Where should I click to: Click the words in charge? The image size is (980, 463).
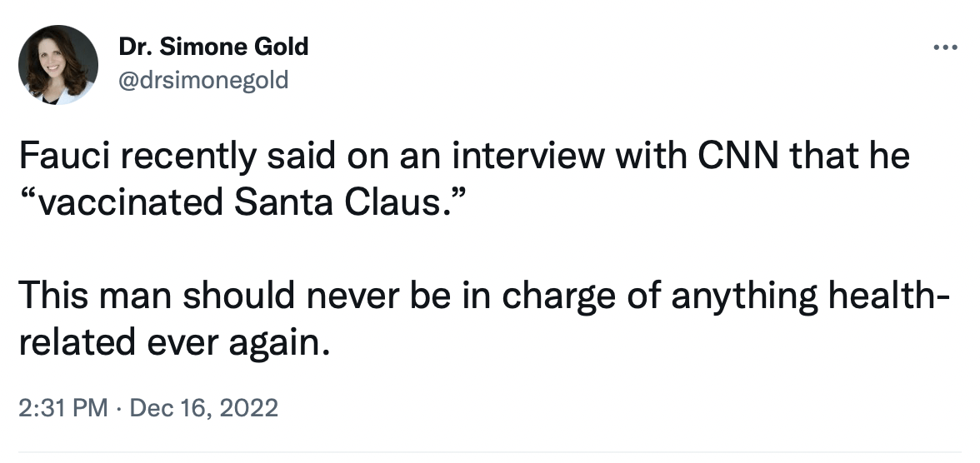click(x=535, y=296)
